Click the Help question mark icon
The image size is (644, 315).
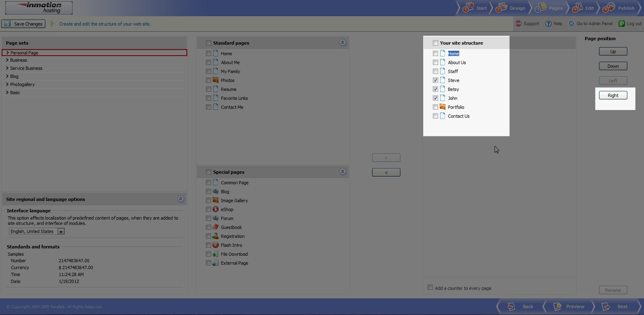(548, 24)
